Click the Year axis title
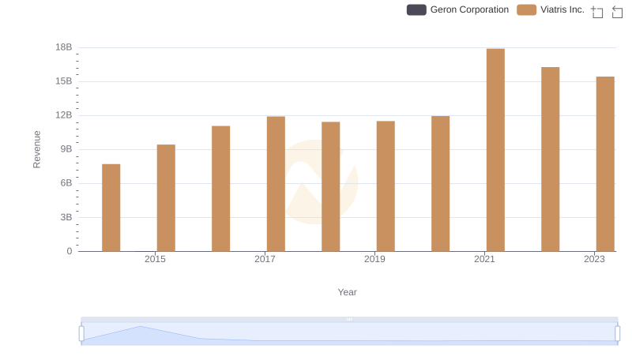The width and height of the screenshot is (632, 364). pos(347,292)
